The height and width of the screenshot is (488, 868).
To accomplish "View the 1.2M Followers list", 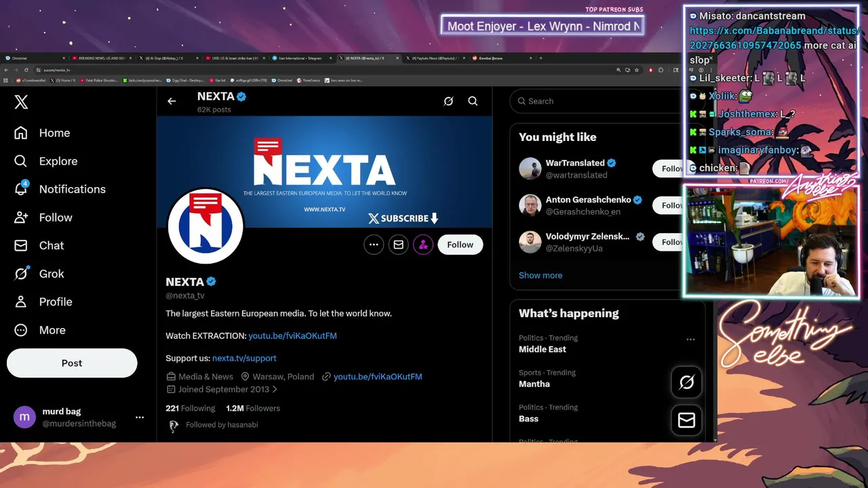I will pos(253,408).
